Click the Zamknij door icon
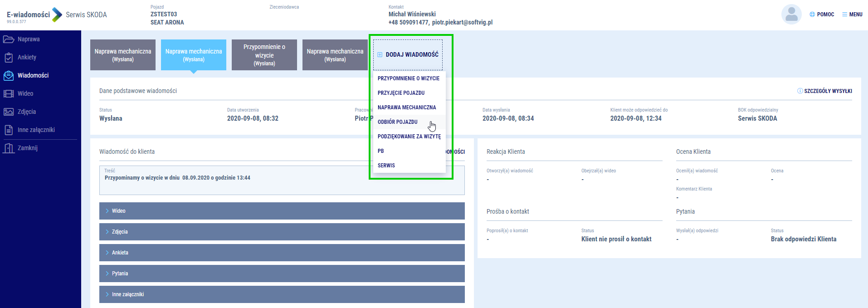 click(9, 148)
